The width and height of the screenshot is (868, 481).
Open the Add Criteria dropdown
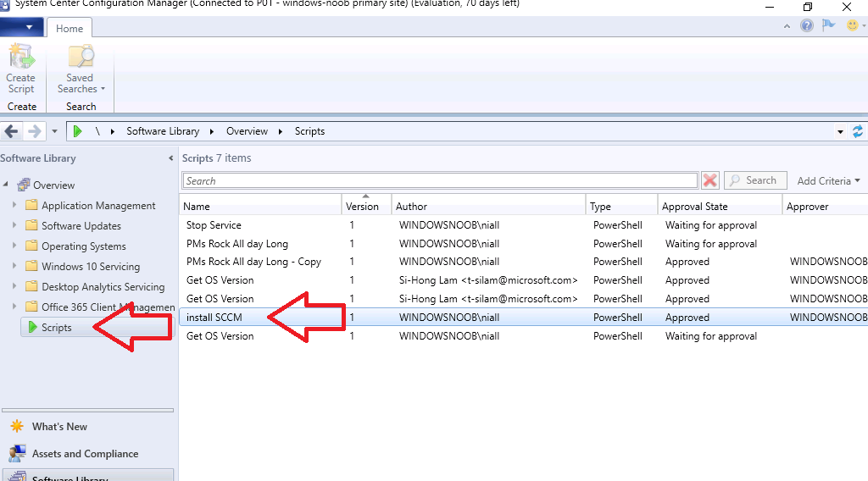pyautogui.click(x=829, y=180)
